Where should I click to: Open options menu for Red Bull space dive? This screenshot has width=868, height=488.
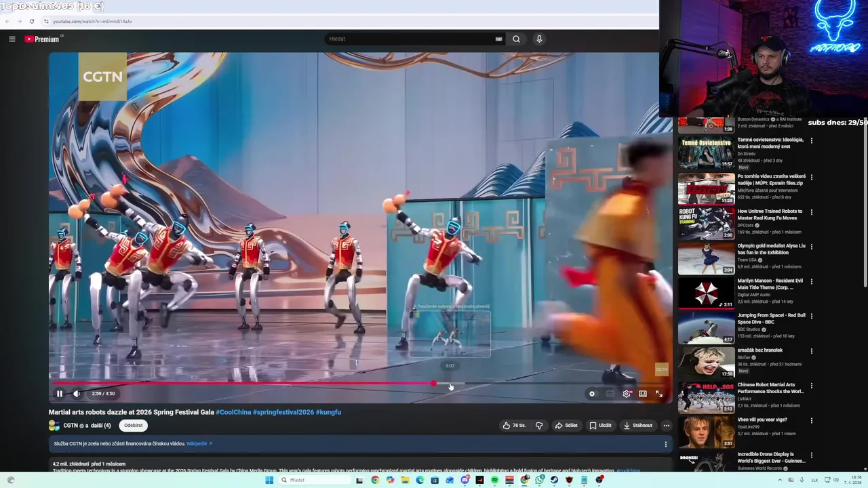click(812, 317)
